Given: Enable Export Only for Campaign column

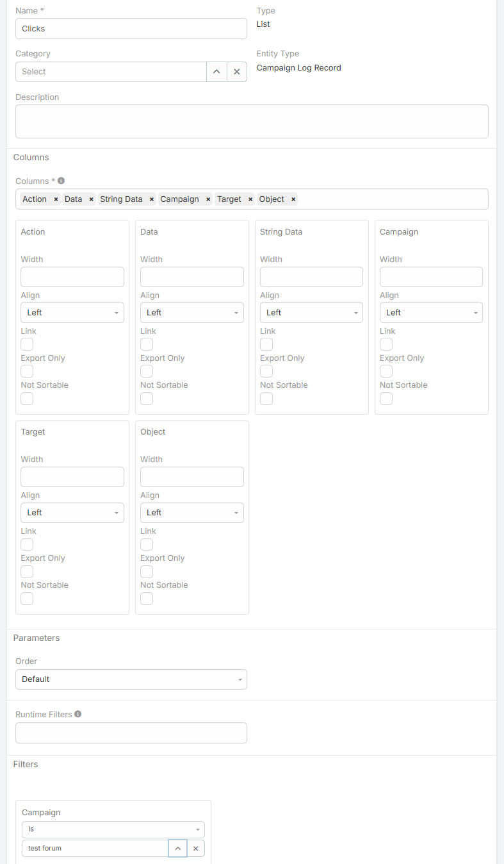Looking at the screenshot, I should pyautogui.click(x=386, y=371).
